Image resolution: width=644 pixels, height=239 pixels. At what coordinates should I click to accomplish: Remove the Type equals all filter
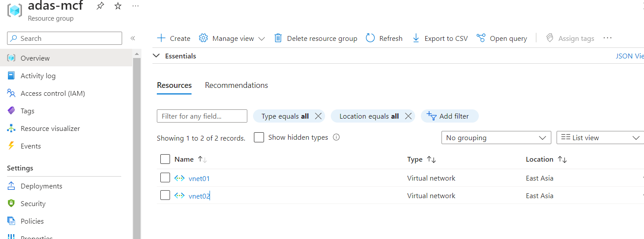[x=318, y=116]
